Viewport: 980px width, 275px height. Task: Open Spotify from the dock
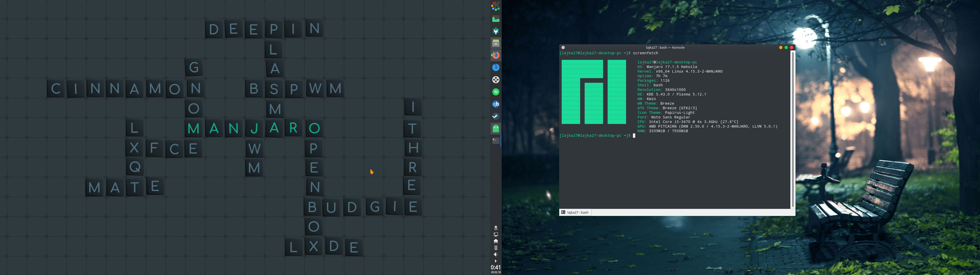[496, 92]
